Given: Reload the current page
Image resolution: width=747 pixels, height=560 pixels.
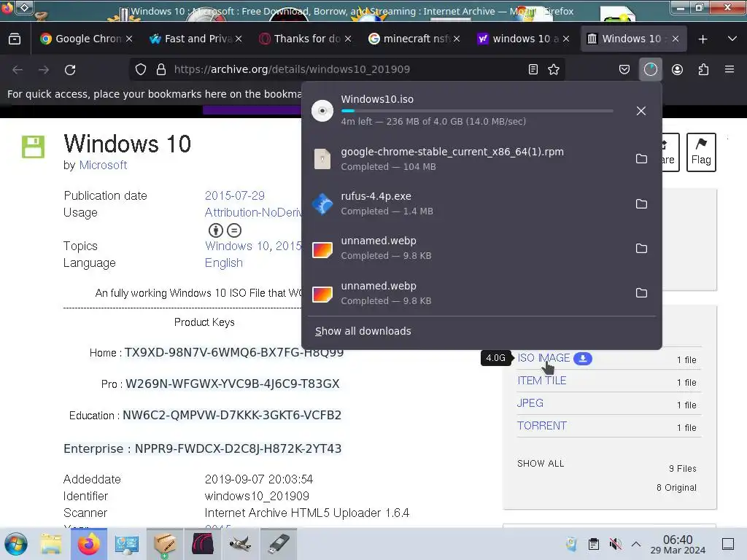Looking at the screenshot, I should coord(70,70).
